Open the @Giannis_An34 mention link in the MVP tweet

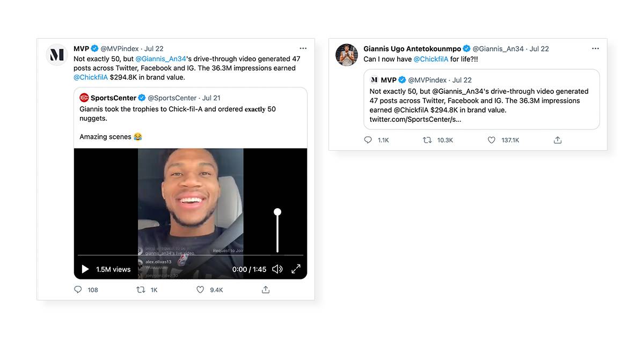[x=159, y=58]
